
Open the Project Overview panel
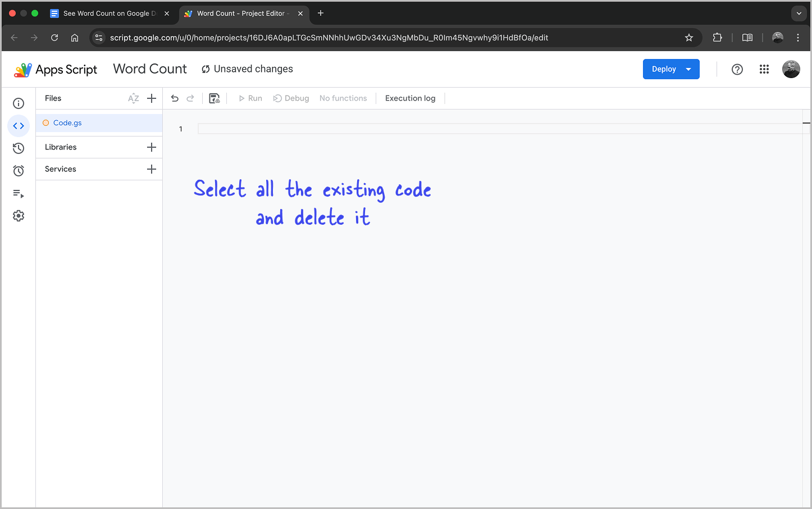(x=19, y=103)
